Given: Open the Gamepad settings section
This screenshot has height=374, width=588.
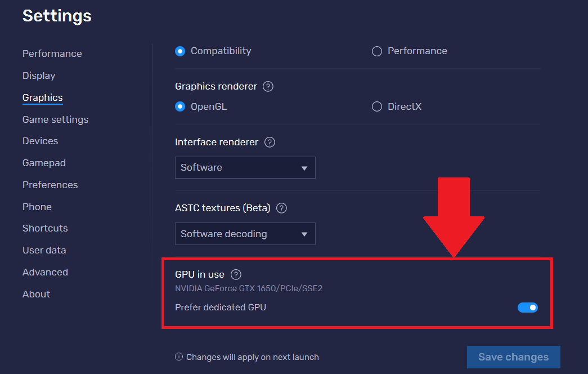Looking at the screenshot, I should (x=44, y=163).
